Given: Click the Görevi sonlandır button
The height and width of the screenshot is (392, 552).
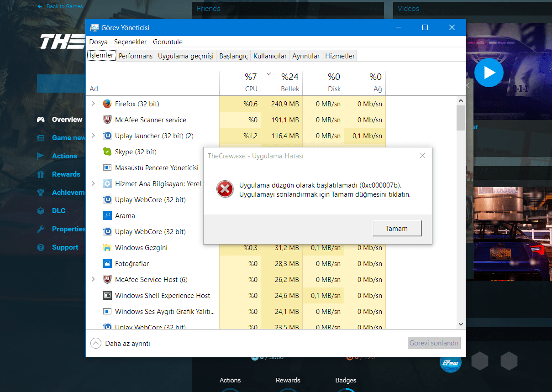Looking at the screenshot, I should click(x=434, y=343).
